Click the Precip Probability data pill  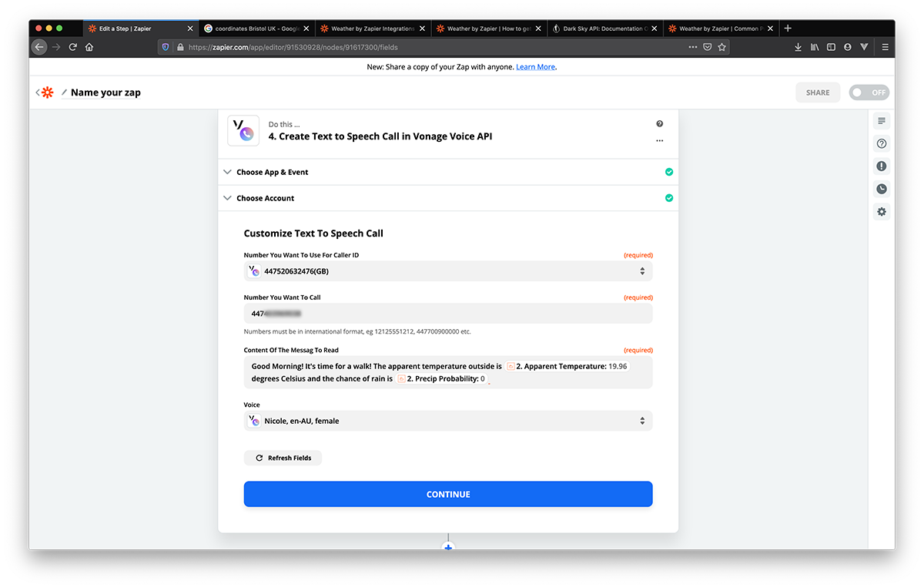[x=442, y=379]
